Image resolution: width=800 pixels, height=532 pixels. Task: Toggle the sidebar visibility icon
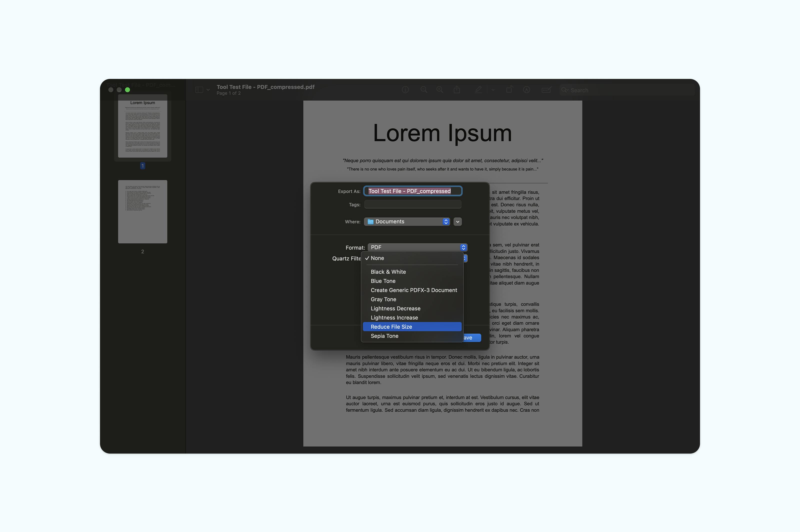pos(199,90)
